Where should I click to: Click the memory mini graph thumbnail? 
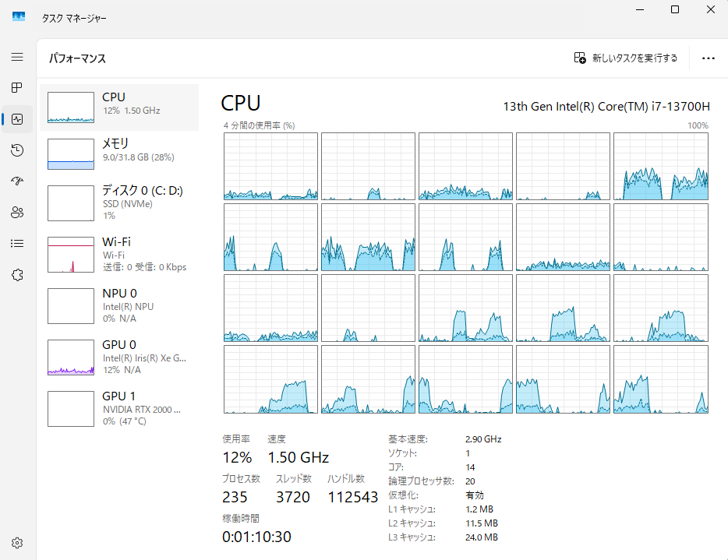pos(71,154)
